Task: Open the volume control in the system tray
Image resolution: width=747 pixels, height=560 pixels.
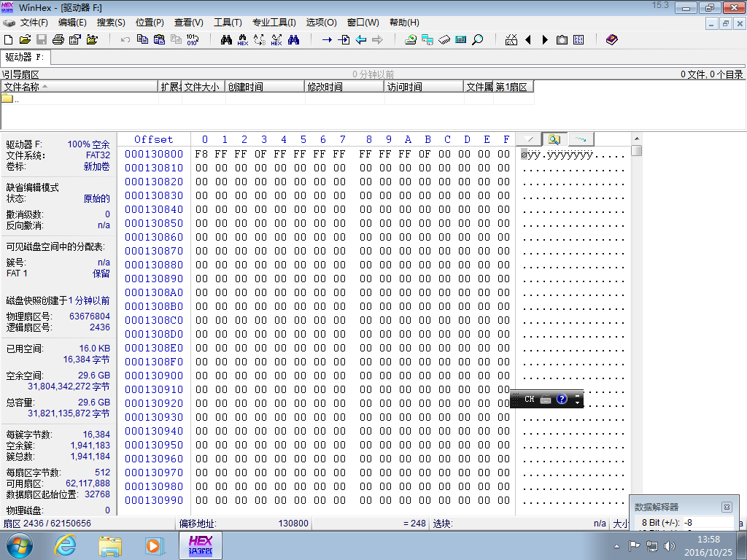Action: [x=670, y=545]
